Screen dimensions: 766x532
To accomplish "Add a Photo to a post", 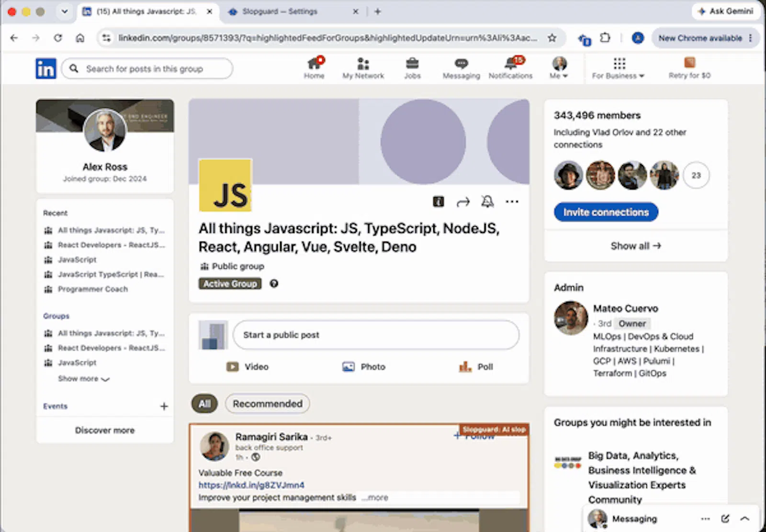I will click(364, 367).
